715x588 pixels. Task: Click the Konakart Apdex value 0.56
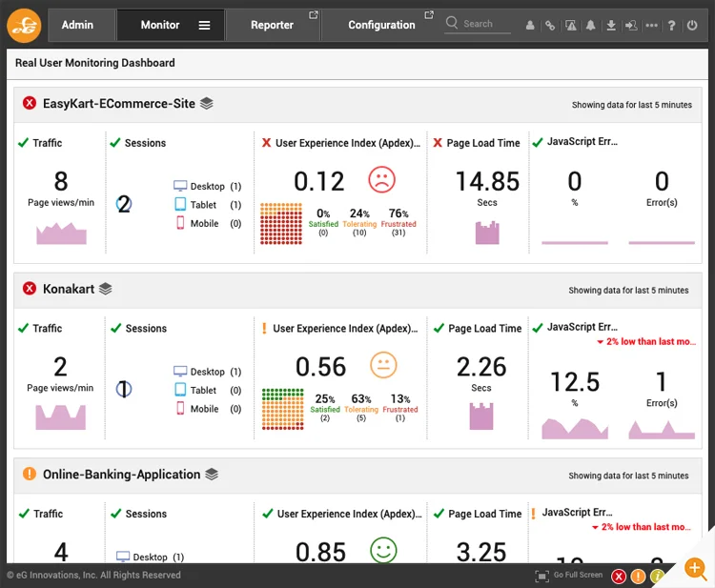(320, 367)
